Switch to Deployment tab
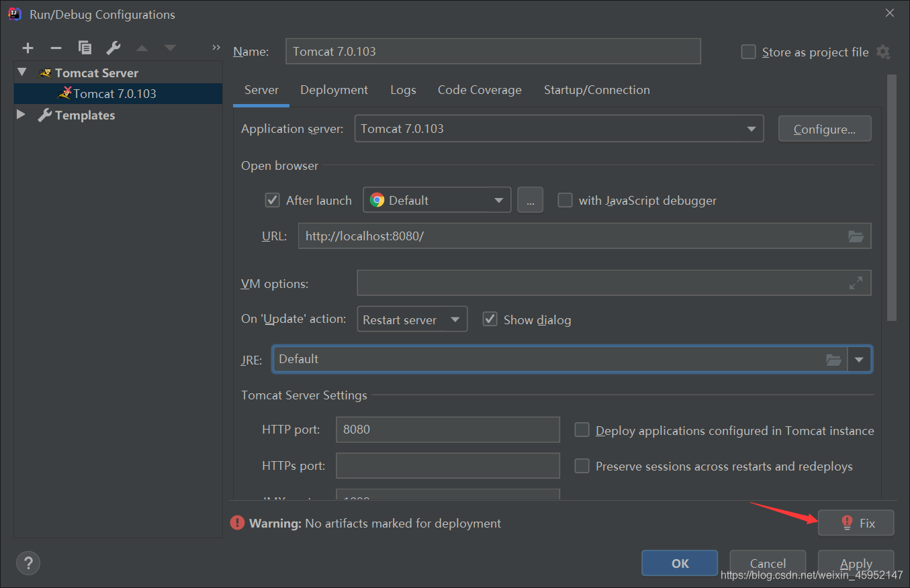 tap(334, 90)
